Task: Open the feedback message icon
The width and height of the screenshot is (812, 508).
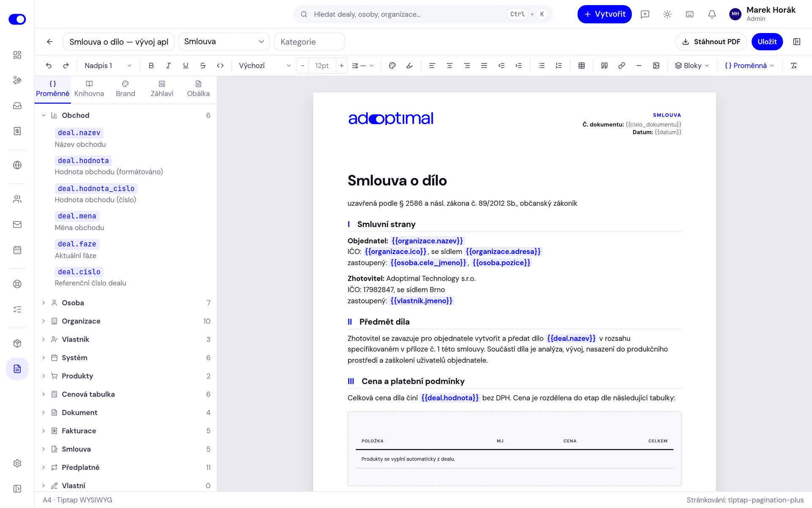Action: pyautogui.click(x=645, y=14)
